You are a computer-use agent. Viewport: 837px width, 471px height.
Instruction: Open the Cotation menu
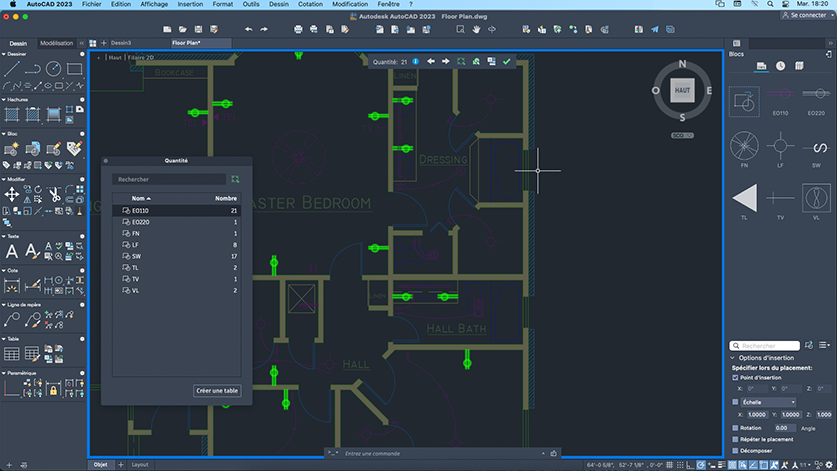pos(310,4)
